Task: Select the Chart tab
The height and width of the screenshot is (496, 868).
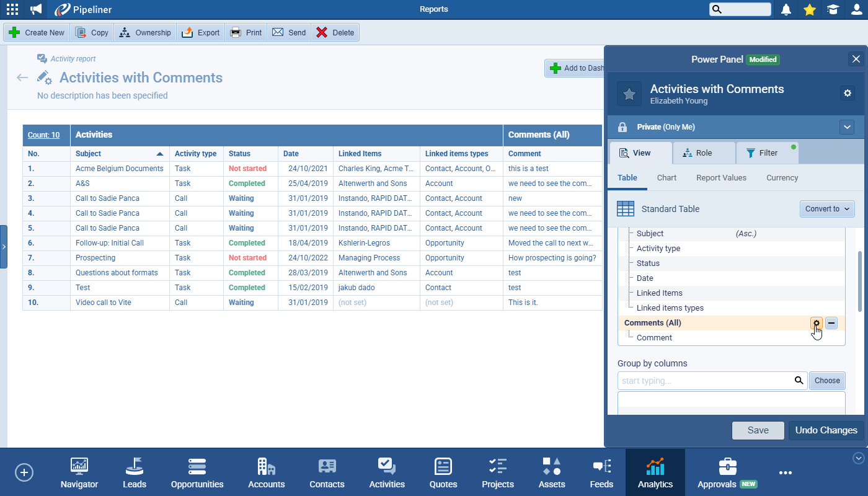Action: pos(666,178)
